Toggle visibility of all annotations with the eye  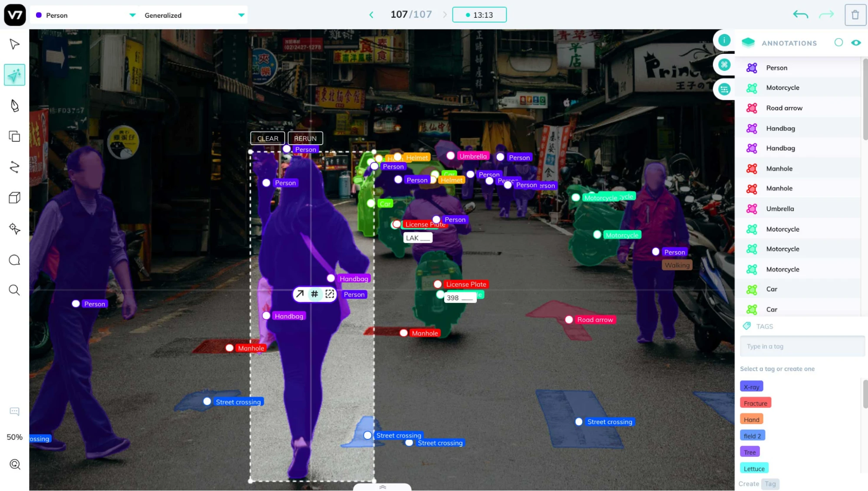(856, 43)
